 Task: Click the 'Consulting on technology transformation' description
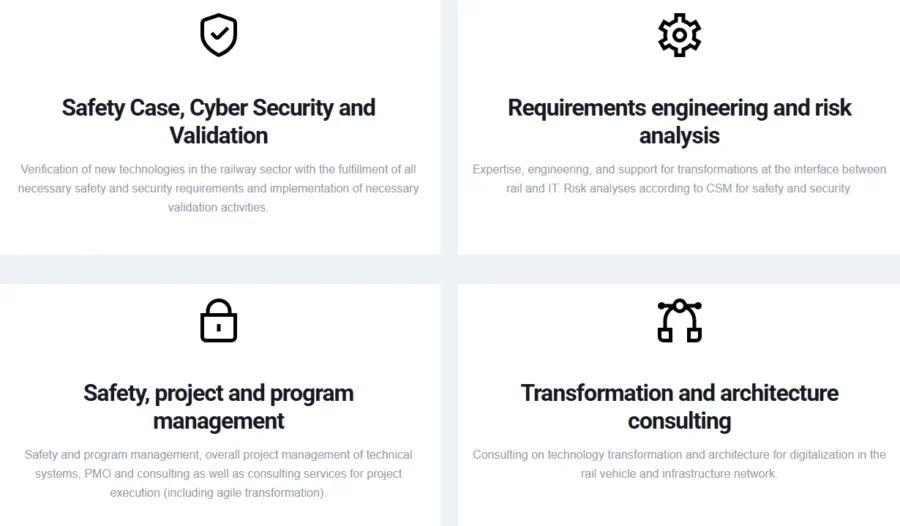tap(680, 464)
